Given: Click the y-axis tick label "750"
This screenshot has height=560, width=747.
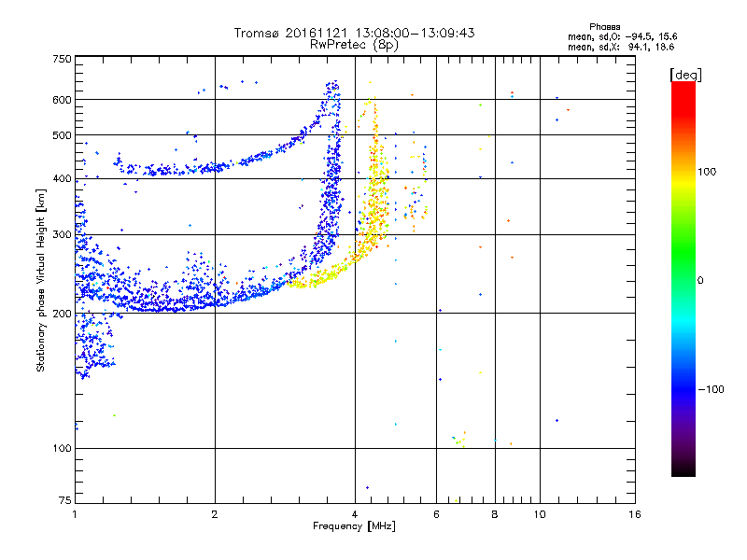Looking at the screenshot, I should click(x=62, y=59).
